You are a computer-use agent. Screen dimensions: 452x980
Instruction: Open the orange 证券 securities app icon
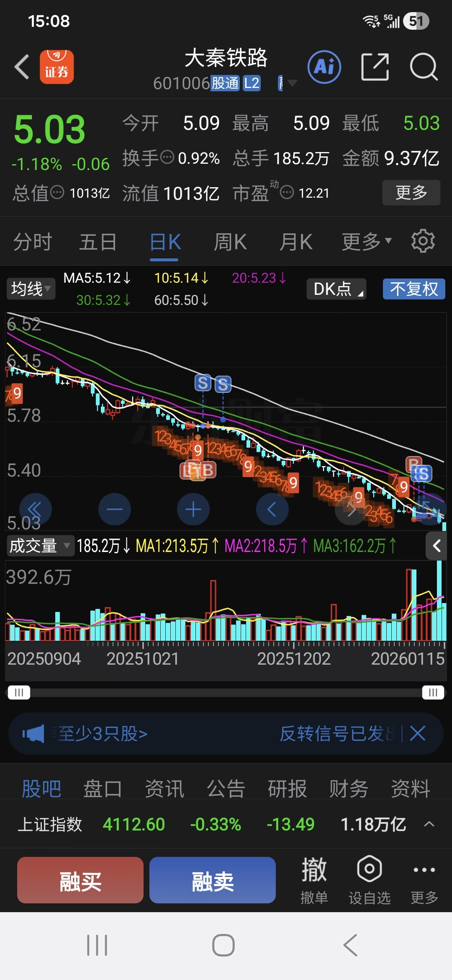click(x=57, y=67)
